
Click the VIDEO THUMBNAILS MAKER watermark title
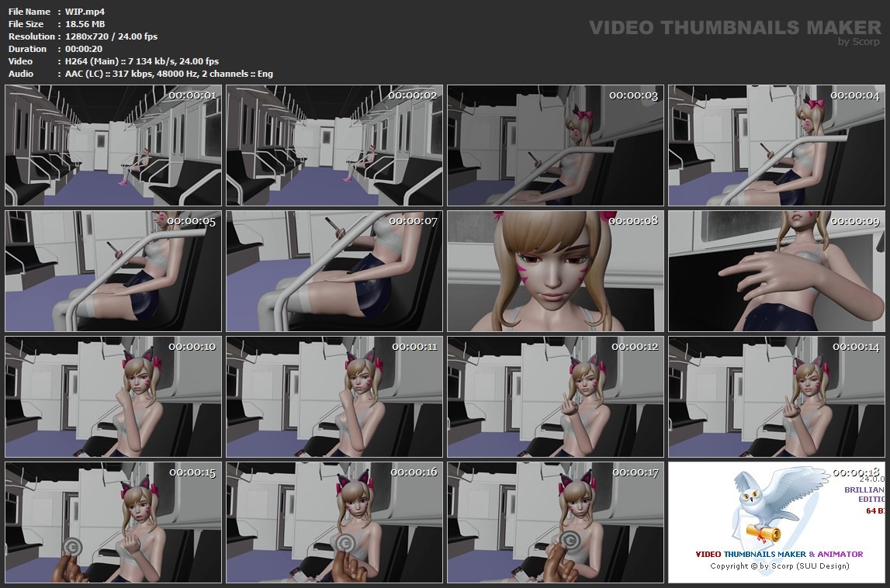[735, 28]
